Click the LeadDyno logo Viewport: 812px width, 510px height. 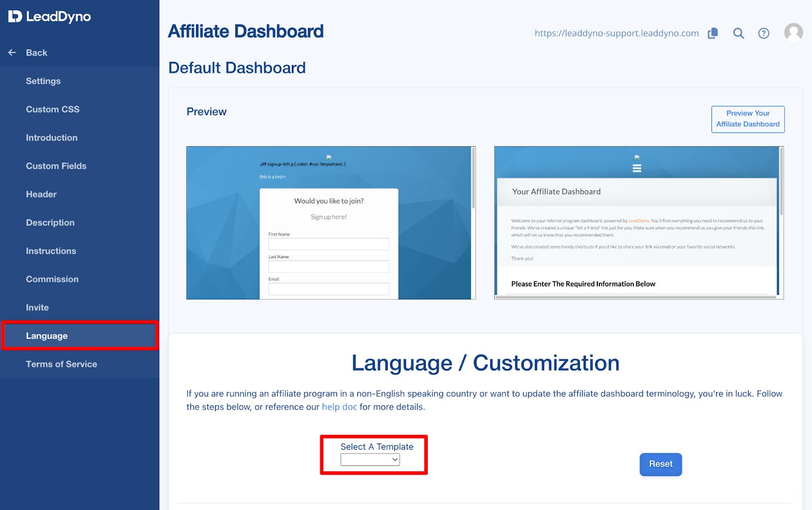click(x=49, y=17)
